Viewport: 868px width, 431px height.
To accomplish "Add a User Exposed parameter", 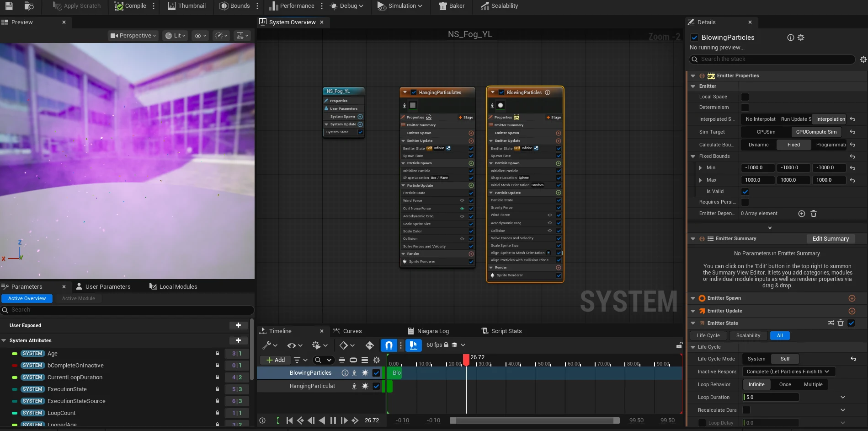I will (x=238, y=325).
